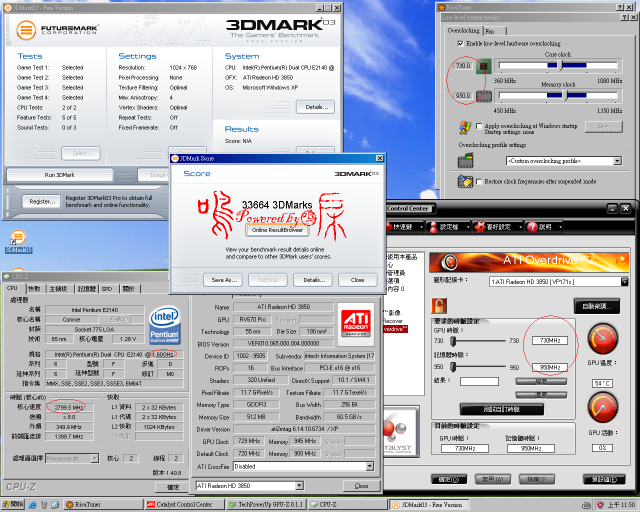Image resolution: width=640 pixels, height=512 pixels.
Task: Select the Overclocking tab in RivaTuner
Action: point(464,31)
